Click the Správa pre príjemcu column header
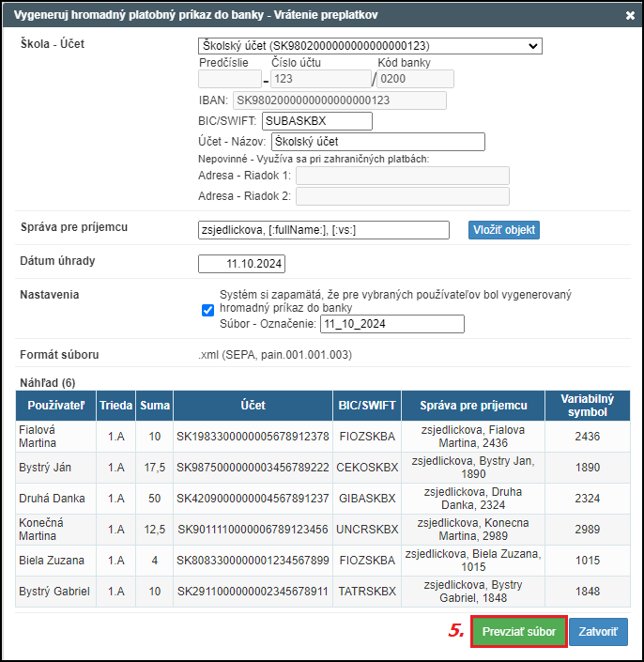The width and height of the screenshot is (644, 662). coord(473,406)
